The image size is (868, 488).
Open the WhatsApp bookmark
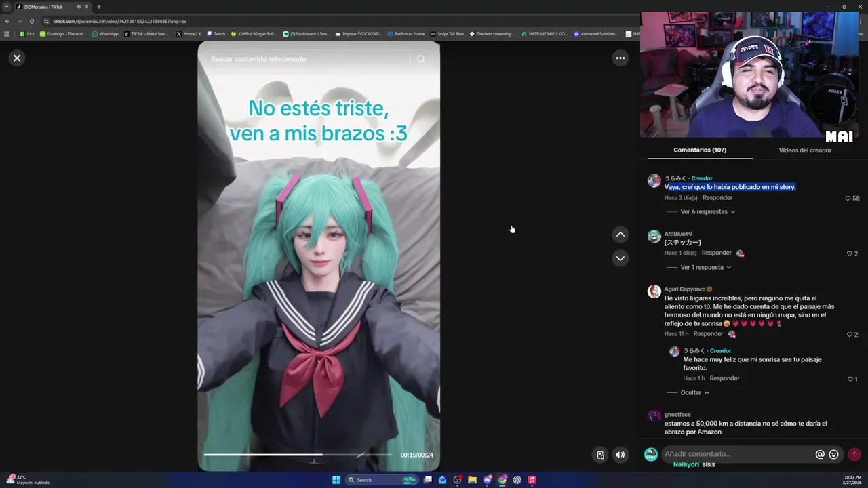105,34
